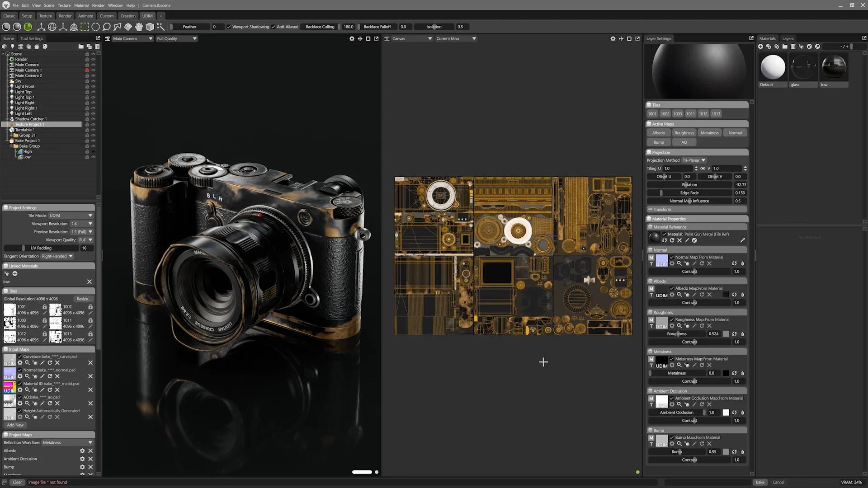Disable the Anti-Aliased checkbox

(x=274, y=27)
